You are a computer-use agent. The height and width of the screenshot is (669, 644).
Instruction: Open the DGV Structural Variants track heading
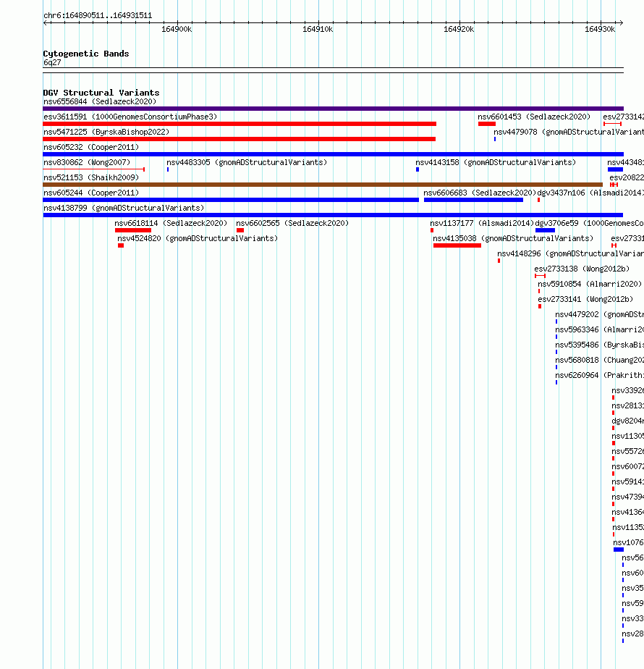[101, 93]
